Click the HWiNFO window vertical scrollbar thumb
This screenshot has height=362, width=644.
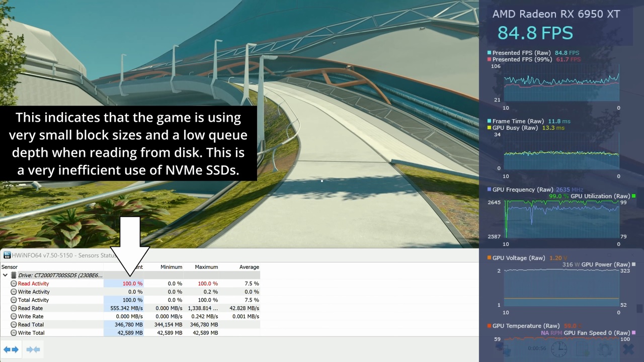639,308
